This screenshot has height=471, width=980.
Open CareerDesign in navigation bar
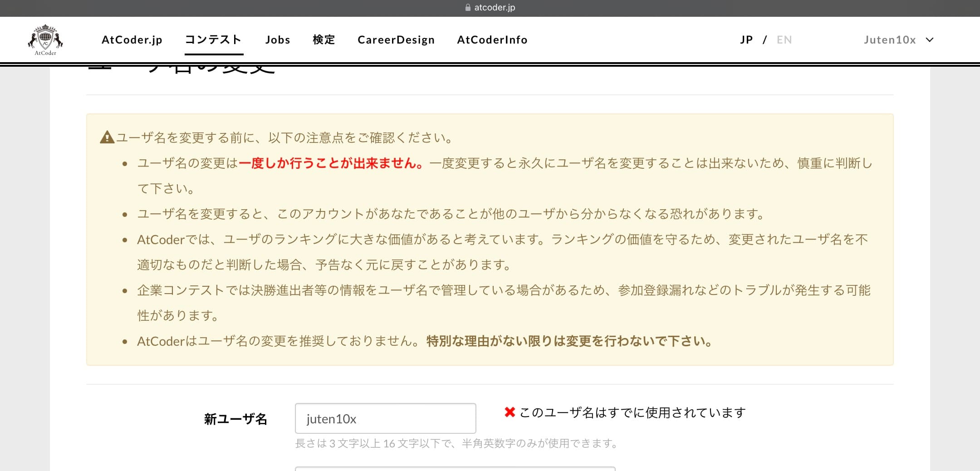[396, 40]
